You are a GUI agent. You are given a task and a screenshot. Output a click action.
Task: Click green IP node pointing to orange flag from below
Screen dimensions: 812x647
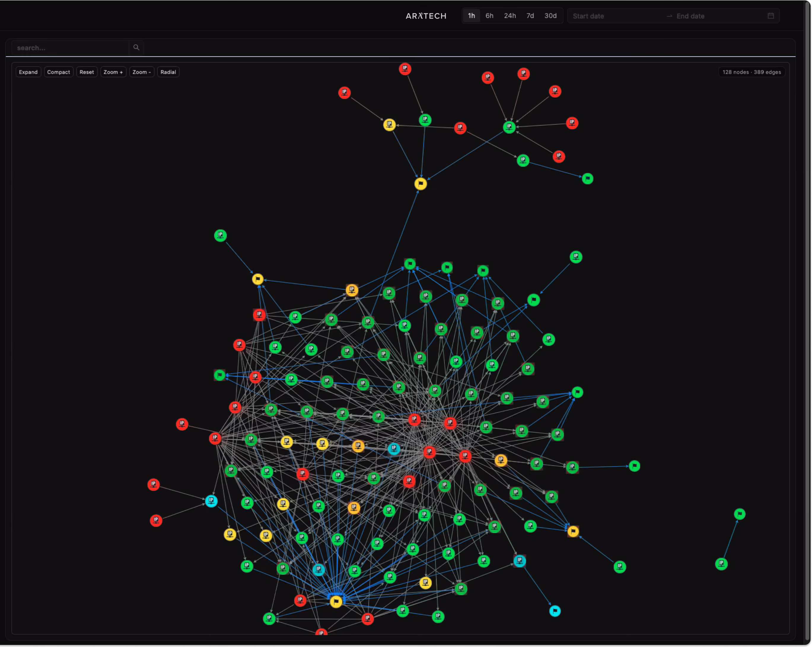pyautogui.click(x=620, y=567)
